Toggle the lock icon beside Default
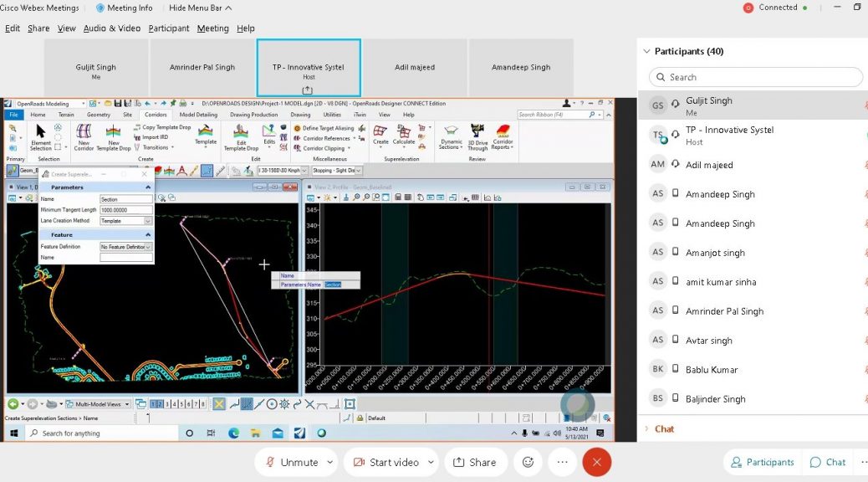The width and height of the screenshot is (868, 482). click(360, 418)
